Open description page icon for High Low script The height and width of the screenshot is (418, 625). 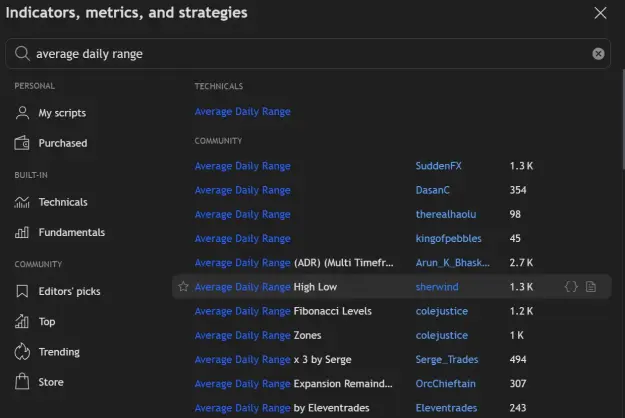[x=591, y=287]
